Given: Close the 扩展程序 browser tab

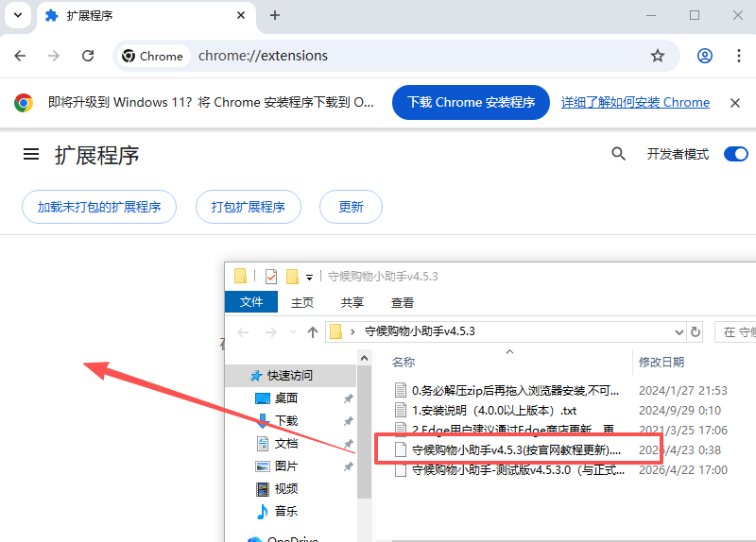Looking at the screenshot, I should click(241, 15).
